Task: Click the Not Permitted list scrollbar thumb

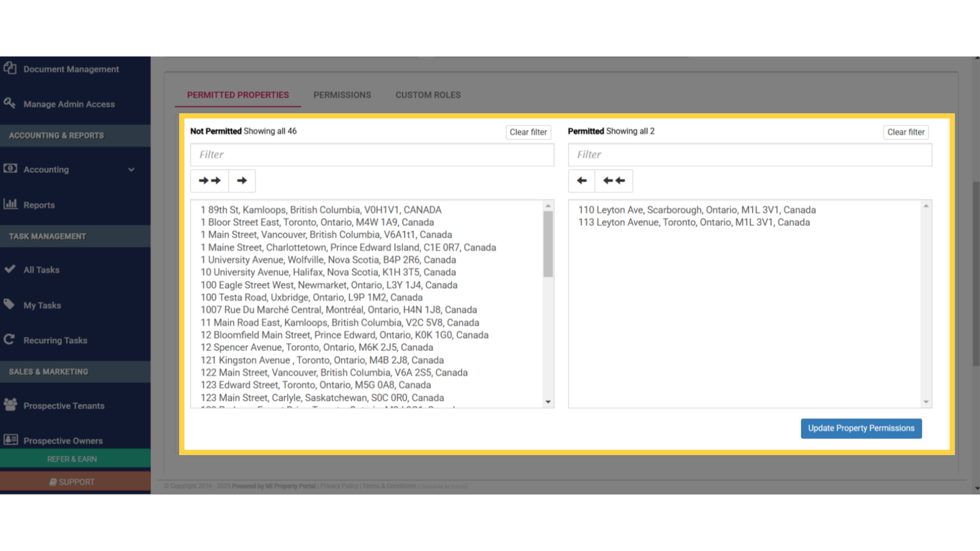Action: coord(548,244)
